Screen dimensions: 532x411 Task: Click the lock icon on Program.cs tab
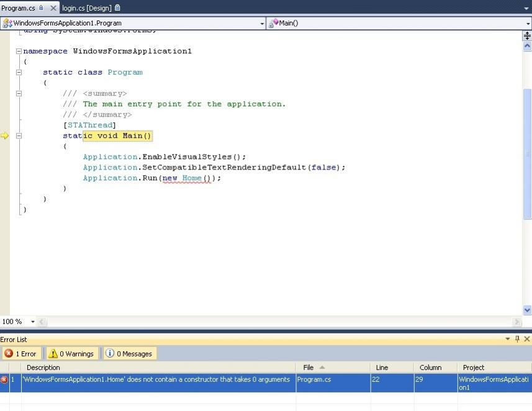coord(41,7)
